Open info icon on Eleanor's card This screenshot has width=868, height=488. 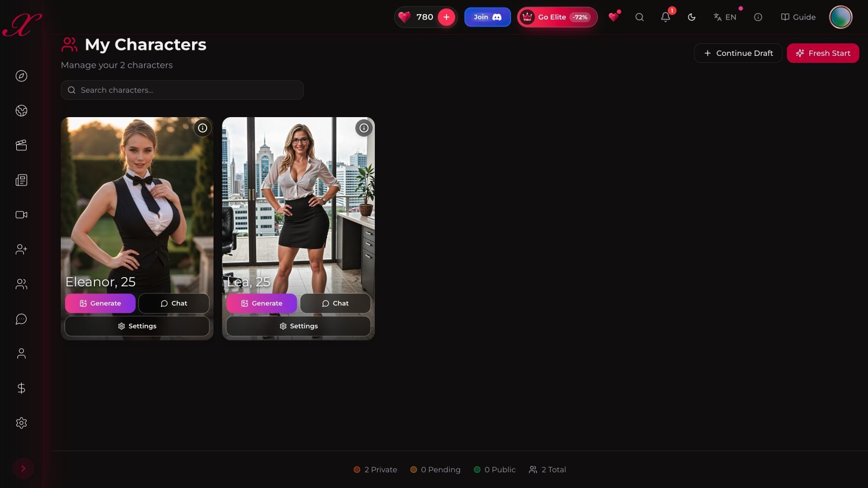(x=202, y=128)
